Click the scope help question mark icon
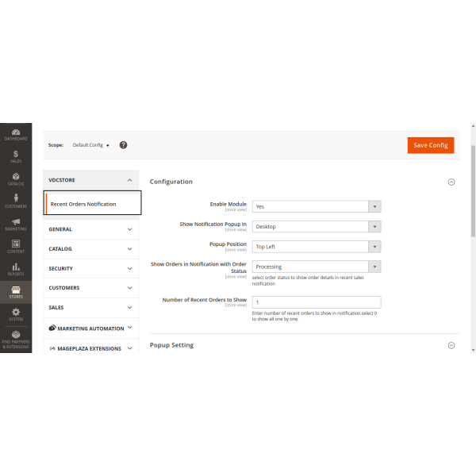Image resolution: width=476 pixels, height=476 pixels. click(x=123, y=145)
